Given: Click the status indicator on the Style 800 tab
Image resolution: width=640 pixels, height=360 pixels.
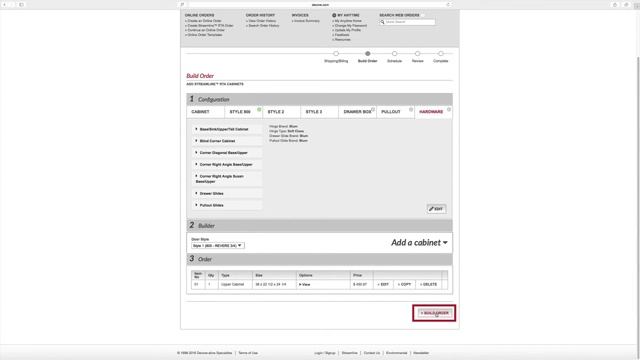Looking at the screenshot, I should point(259,109).
